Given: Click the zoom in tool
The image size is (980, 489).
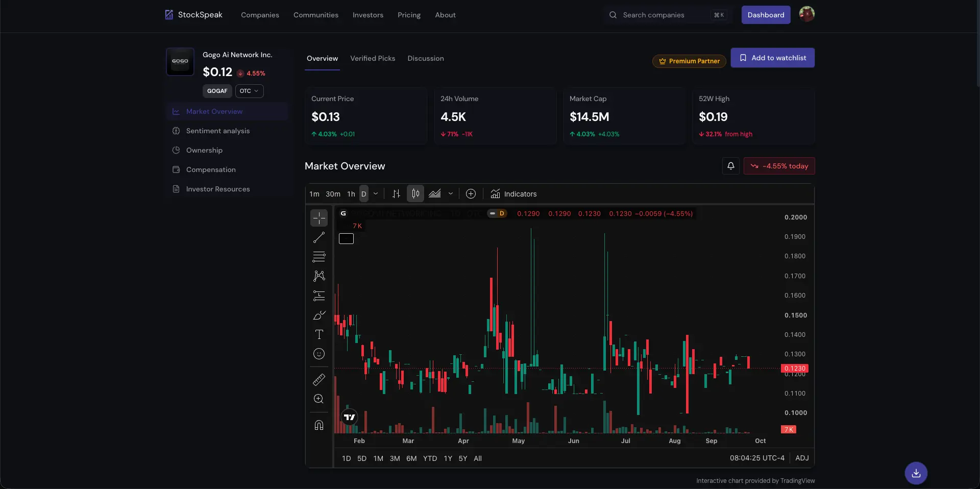Looking at the screenshot, I should [319, 399].
